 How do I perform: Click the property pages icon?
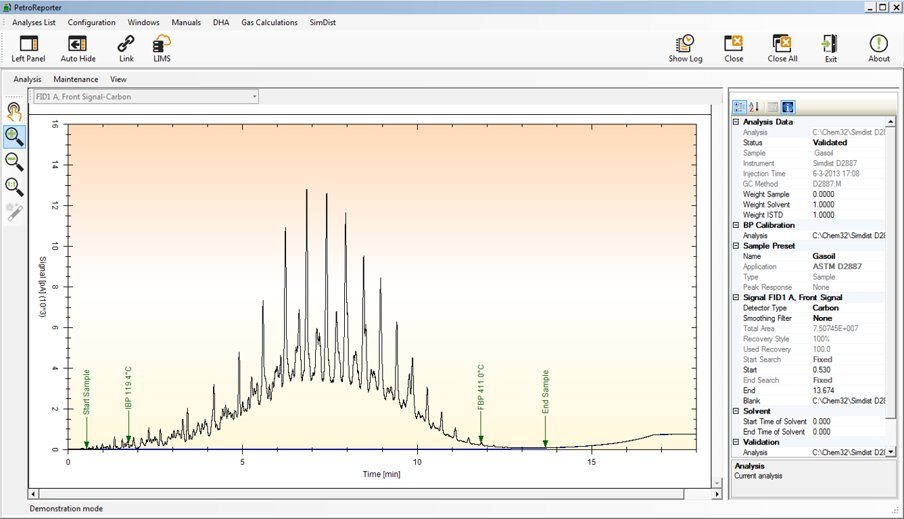click(x=773, y=107)
